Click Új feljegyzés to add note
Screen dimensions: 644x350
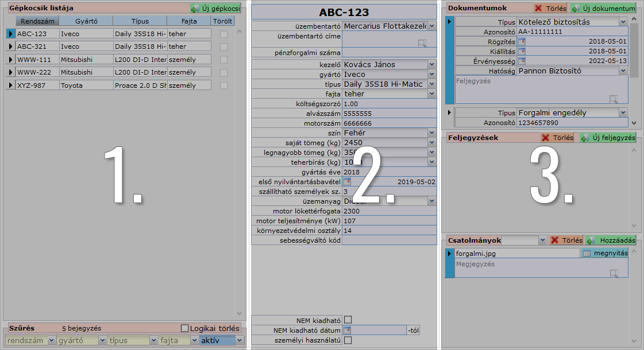click(x=608, y=138)
